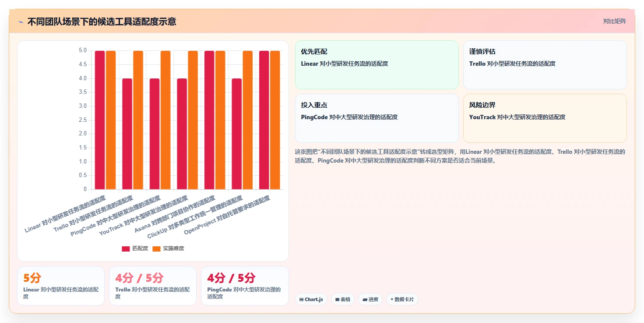Screen dimensions: 644x323
Task: Select the 表格 chip
Action: click(343, 299)
